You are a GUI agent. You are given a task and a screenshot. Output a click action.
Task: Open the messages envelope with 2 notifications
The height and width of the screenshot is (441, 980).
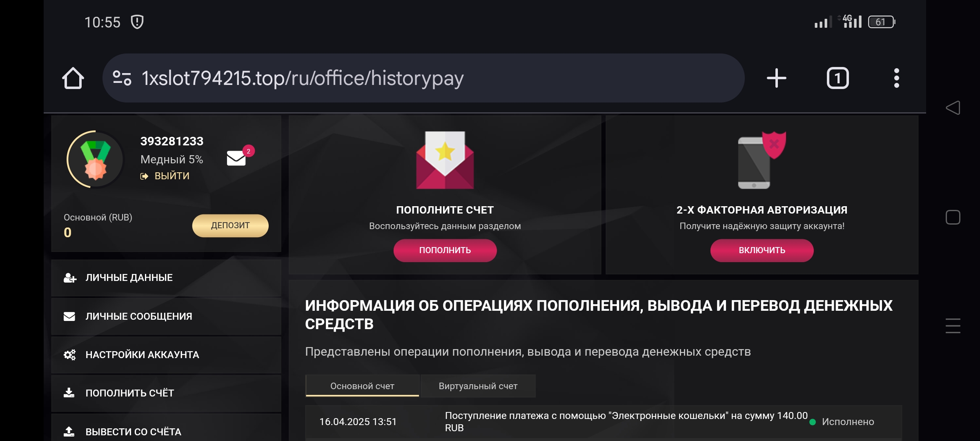pos(237,158)
